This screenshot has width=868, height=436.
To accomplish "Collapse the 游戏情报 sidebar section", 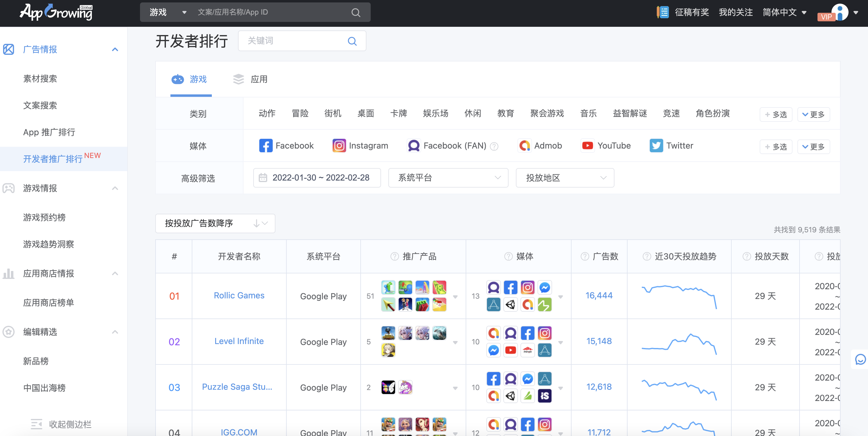I will (115, 188).
